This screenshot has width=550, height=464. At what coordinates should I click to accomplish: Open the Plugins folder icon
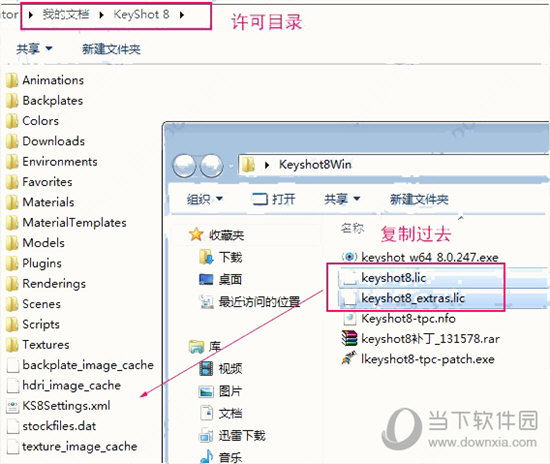click(x=12, y=263)
